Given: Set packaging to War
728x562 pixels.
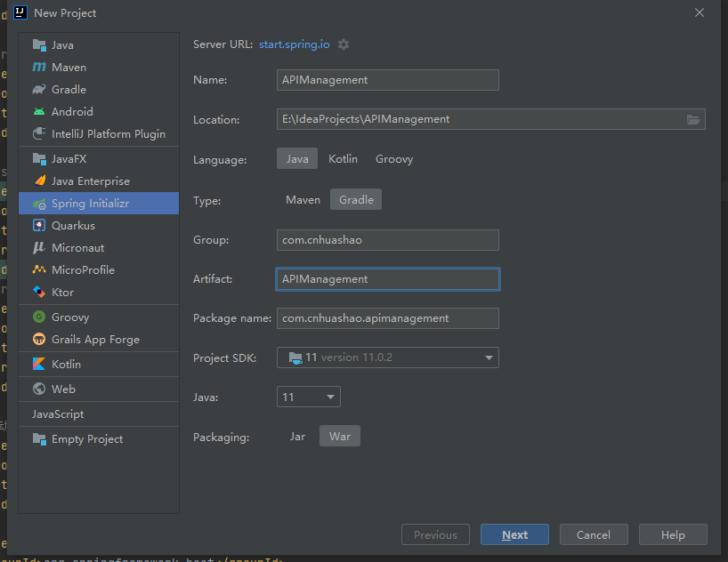Looking at the screenshot, I should [340, 437].
